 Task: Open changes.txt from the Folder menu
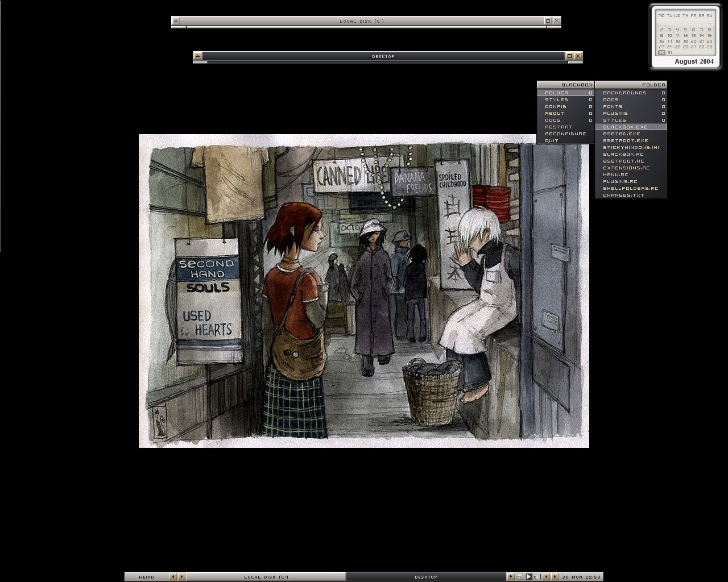click(631, 195)
